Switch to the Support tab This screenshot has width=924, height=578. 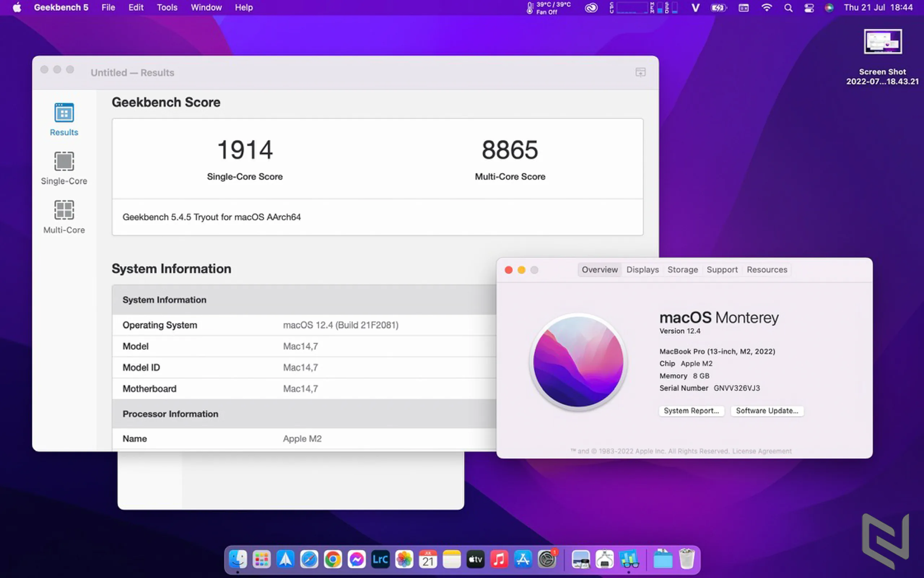722,269
